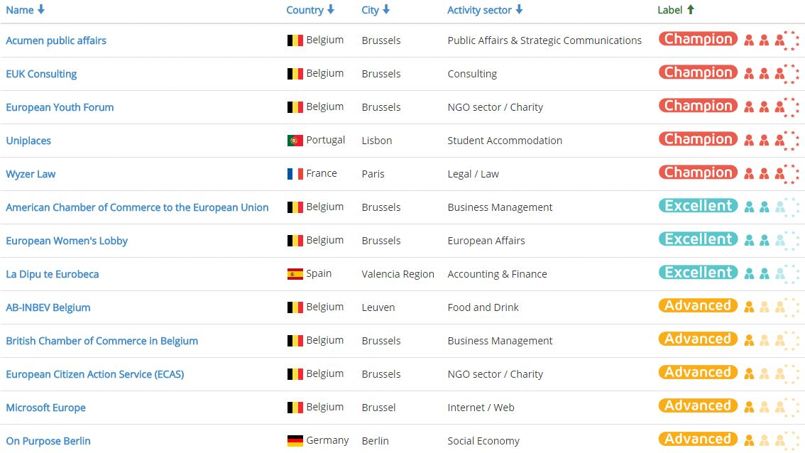Viewport: 805px width, 453px height.
Task: Sort by the City column arrow
Action: point(386,10)
